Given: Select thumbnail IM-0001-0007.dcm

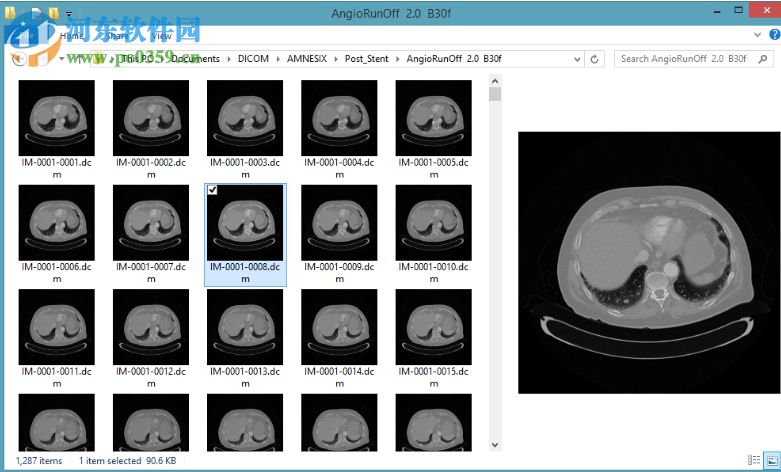Looking at the screenshot, I should (x=151, y=223).
